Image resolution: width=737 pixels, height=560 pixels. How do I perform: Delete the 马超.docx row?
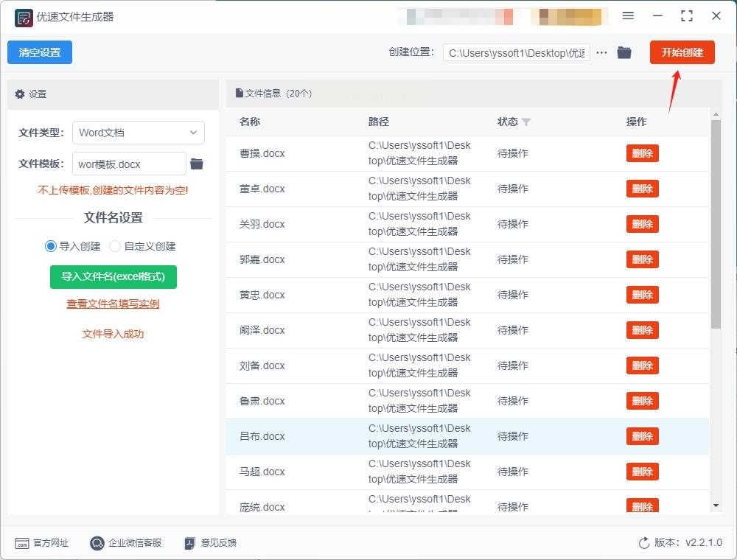[642, 472]
